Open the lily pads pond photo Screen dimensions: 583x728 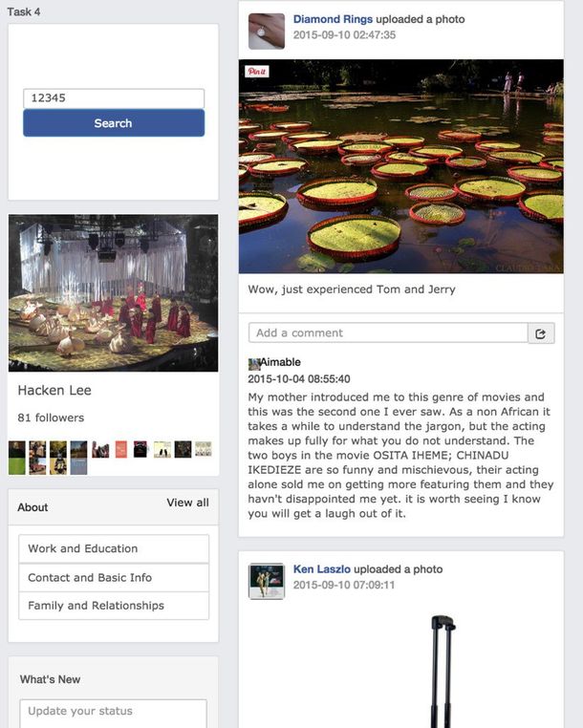pyautogui.click(x=400, y=166)
